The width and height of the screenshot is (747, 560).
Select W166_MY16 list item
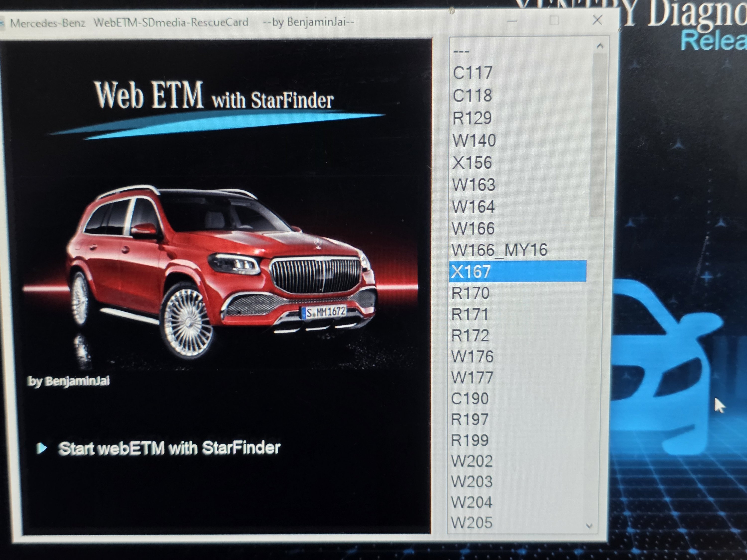[x=499, y=250]
